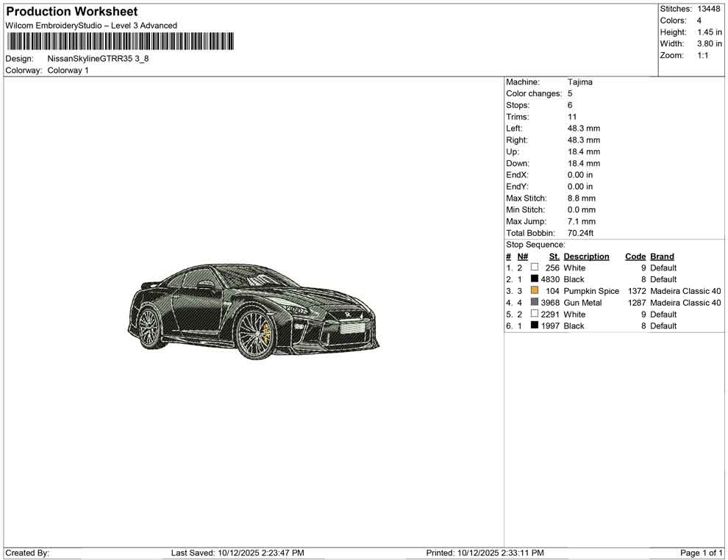Click the barcode under the worksheet title

(119, 42)
